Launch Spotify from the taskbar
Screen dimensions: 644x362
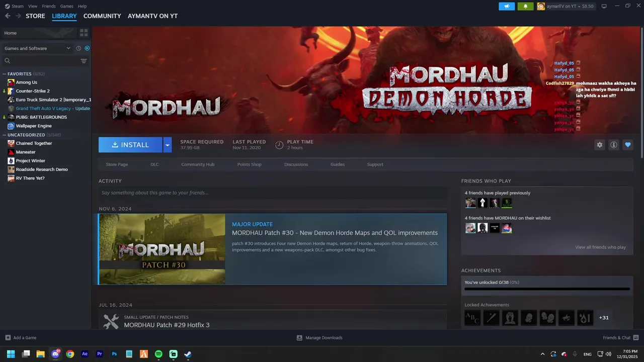tap(158, 354)
